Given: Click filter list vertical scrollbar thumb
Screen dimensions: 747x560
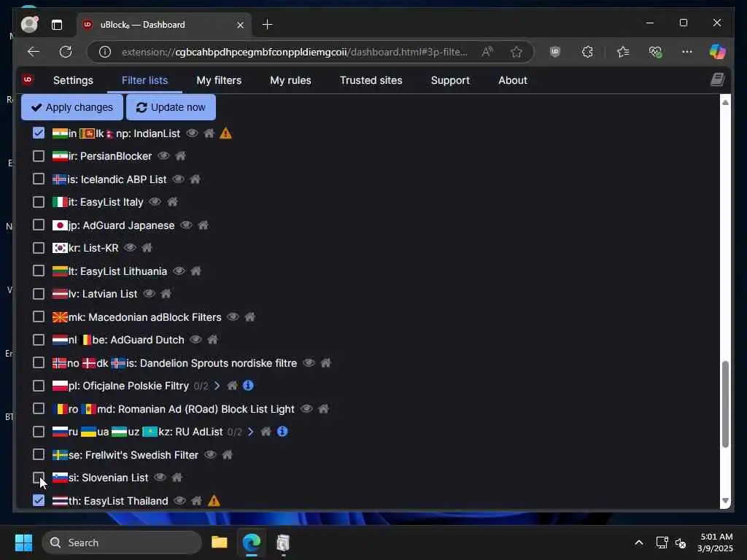Looking at the screenshot, I should (725, 404).
